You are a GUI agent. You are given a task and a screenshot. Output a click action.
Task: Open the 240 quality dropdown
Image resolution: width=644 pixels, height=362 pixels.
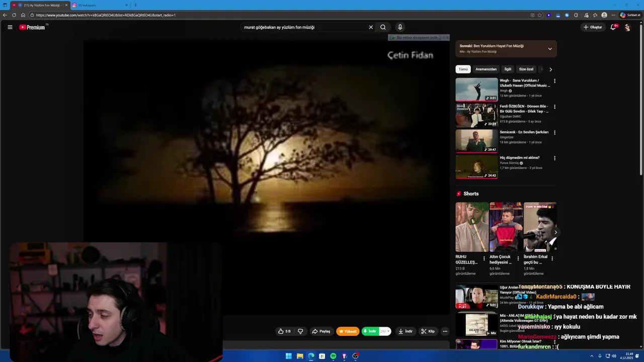(385, 331)
